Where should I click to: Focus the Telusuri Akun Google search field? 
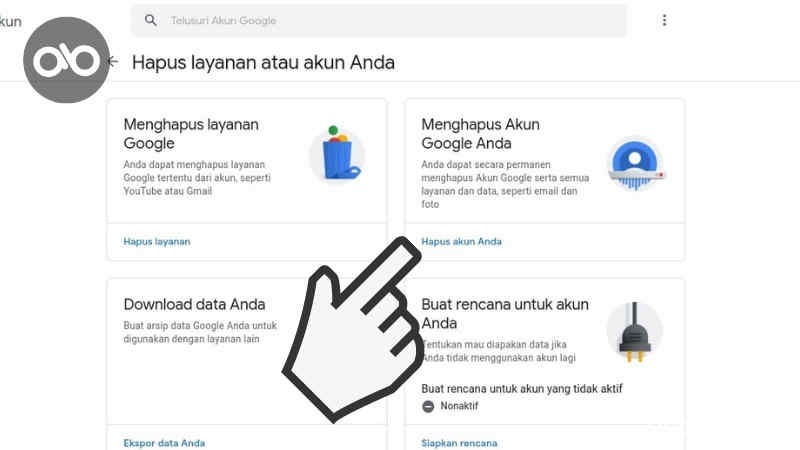(x=379, y=20)
